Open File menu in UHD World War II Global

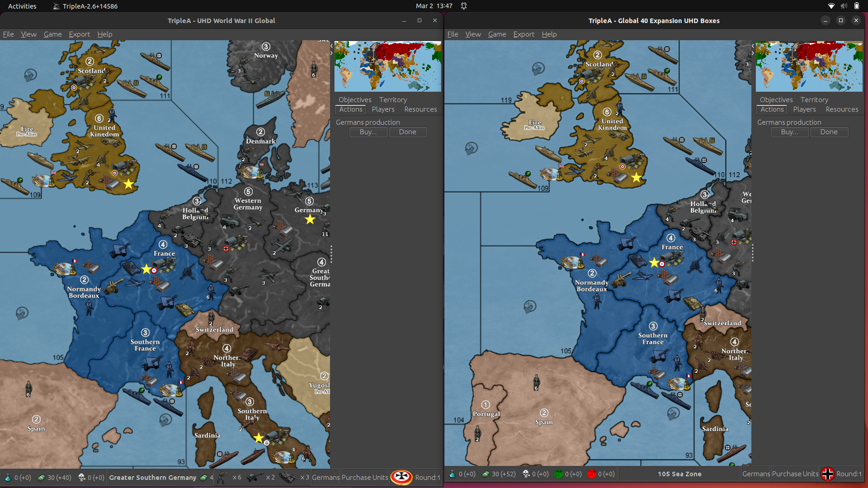tap(8, 34)
